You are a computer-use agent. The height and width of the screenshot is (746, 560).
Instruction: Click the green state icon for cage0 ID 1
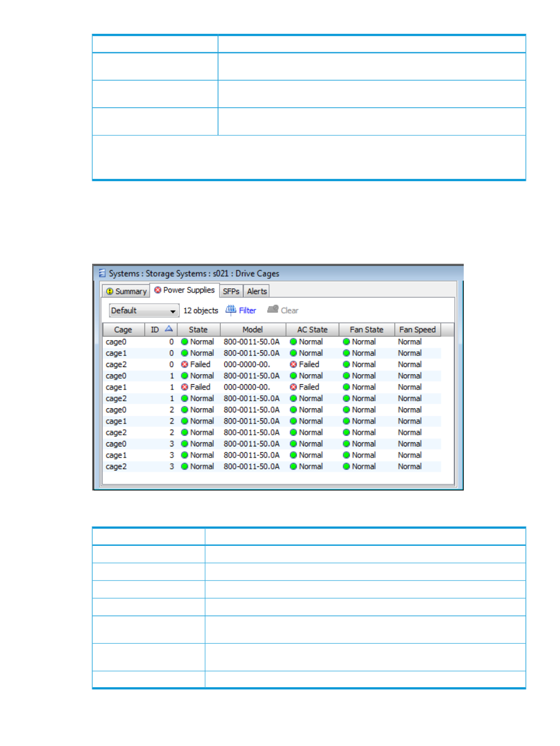click(184, 376)
